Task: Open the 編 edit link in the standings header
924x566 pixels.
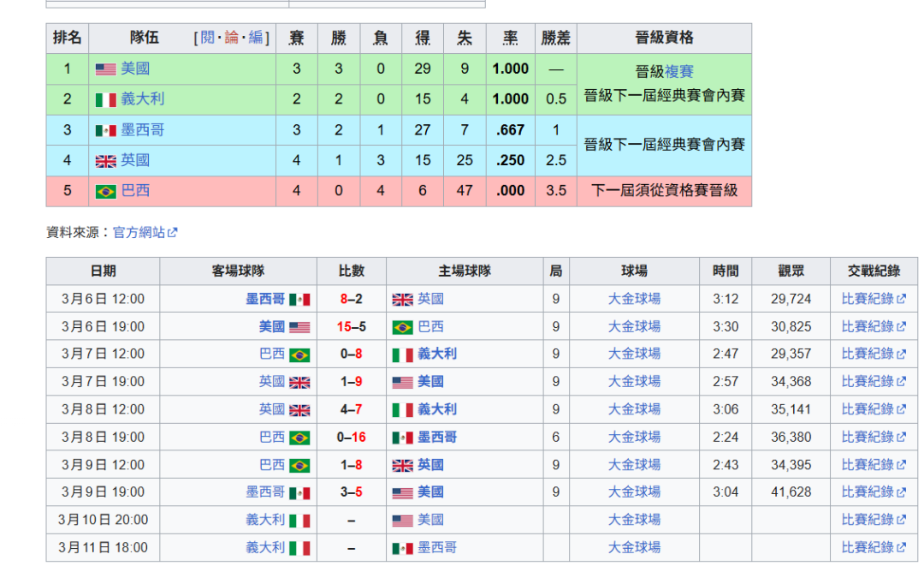Action: coord(255,38)
